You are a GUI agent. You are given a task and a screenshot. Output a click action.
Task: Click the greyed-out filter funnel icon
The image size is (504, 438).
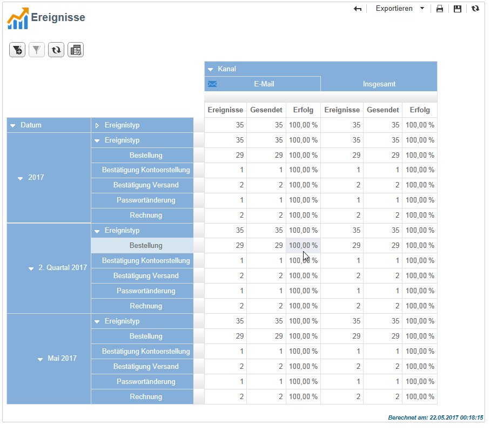[x=37, y=50]
